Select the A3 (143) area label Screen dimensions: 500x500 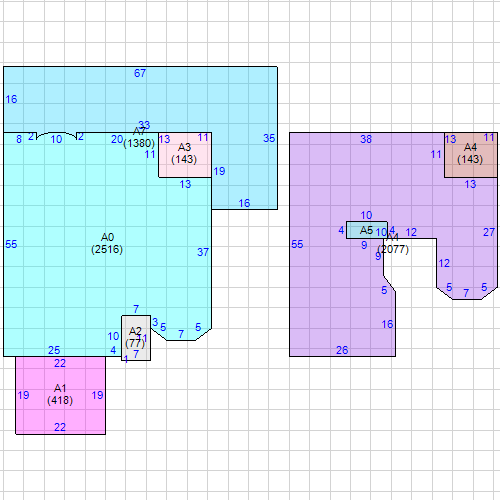pyautogui.click(x=184, y=153)
